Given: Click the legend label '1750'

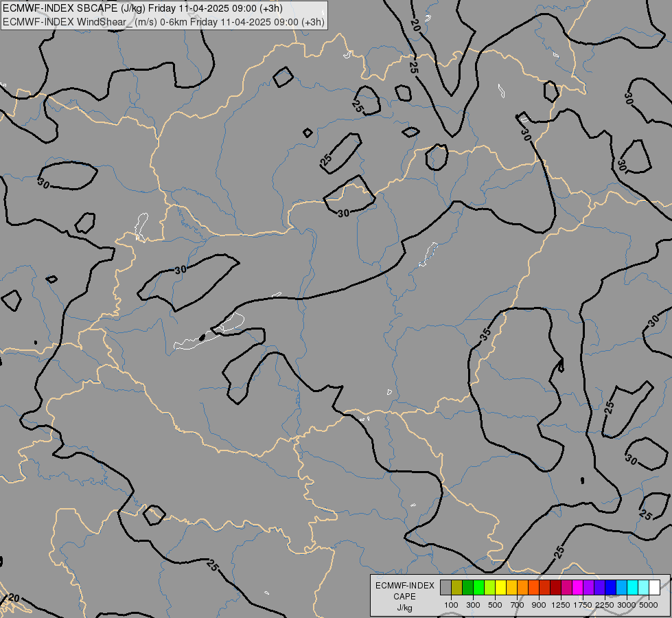Looking at the screenshot, I should click(583, 605).
